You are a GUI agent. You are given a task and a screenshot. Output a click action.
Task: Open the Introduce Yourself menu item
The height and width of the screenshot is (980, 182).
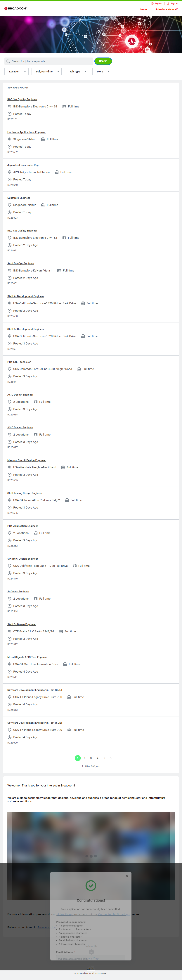coord(167,10)
